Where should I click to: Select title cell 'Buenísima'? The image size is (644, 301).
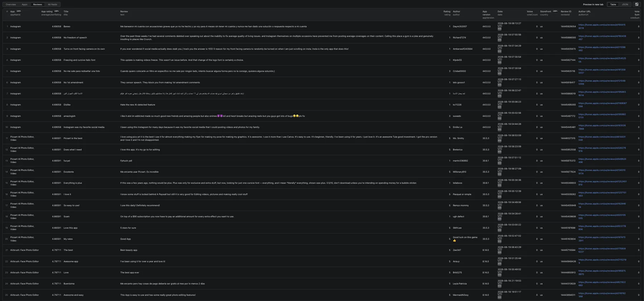[69, 284]
